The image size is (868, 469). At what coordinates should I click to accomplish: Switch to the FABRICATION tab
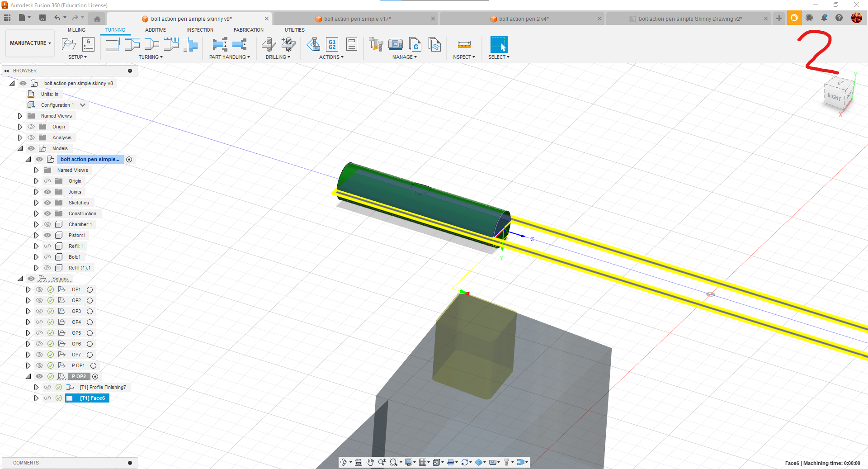pyautogui.click(x=249, y=30)
